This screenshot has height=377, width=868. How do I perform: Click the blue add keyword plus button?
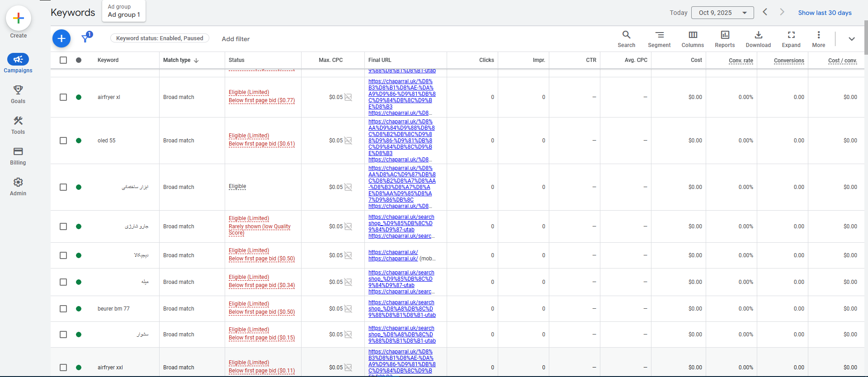61,38
